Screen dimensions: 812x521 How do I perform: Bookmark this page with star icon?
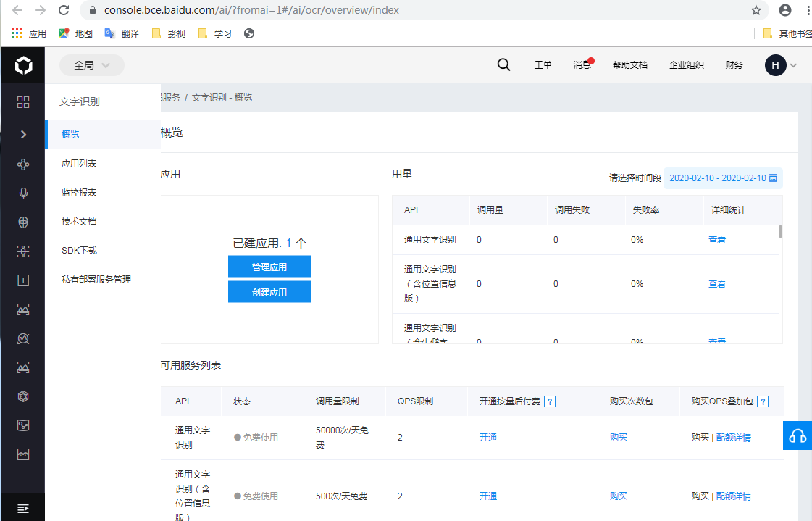[x=756, y=10]
